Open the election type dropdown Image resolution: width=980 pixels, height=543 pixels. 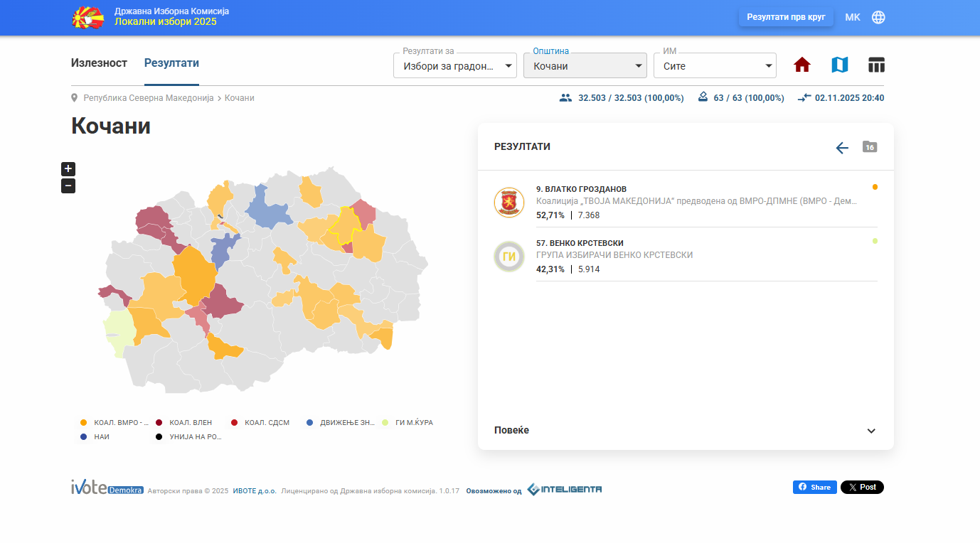click(455, 66)
